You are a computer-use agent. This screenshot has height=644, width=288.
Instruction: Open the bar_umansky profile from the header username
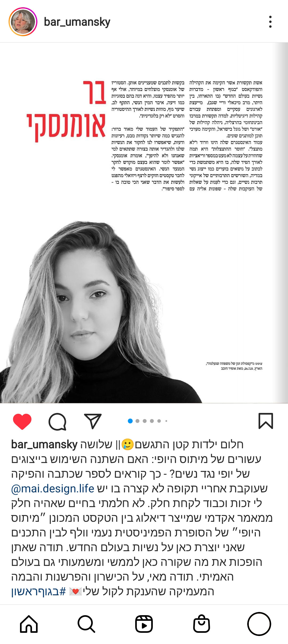(77, 22)
